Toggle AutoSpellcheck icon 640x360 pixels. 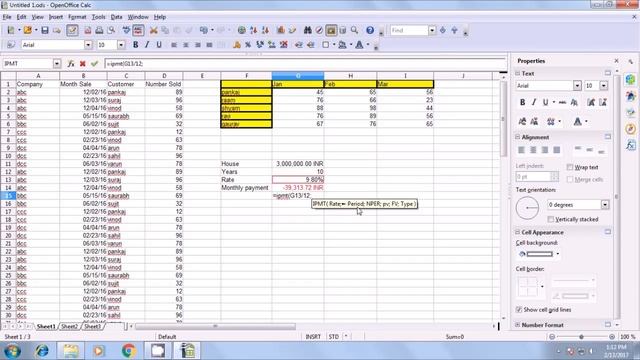click(x=138, y=31)
